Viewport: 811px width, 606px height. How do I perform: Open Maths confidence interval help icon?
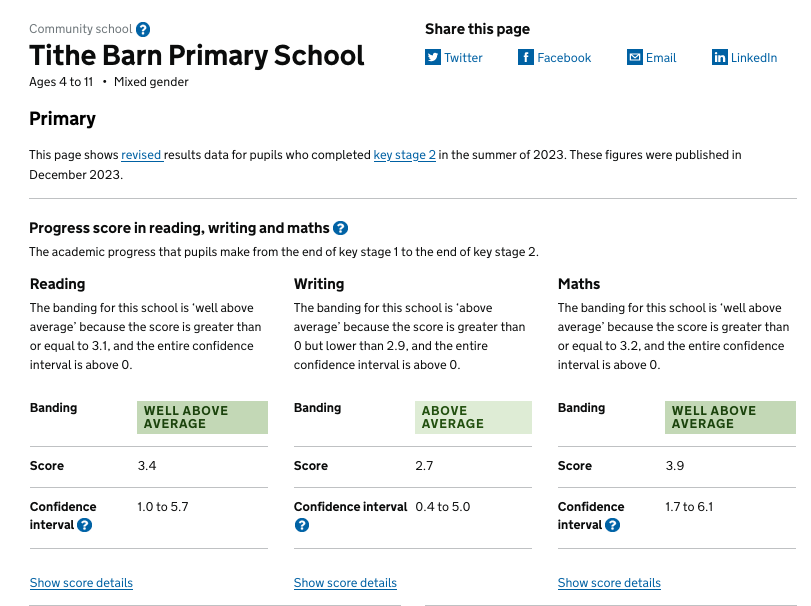click(613, 525)
